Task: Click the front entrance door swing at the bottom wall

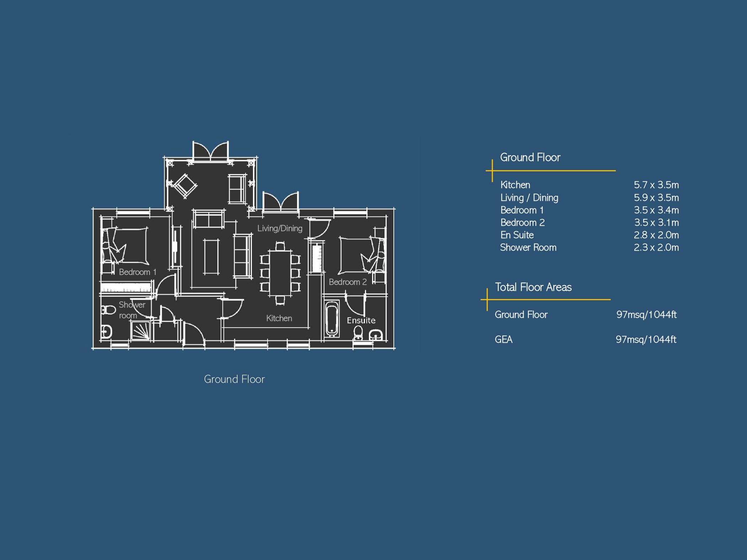Action: click(194, 333)
